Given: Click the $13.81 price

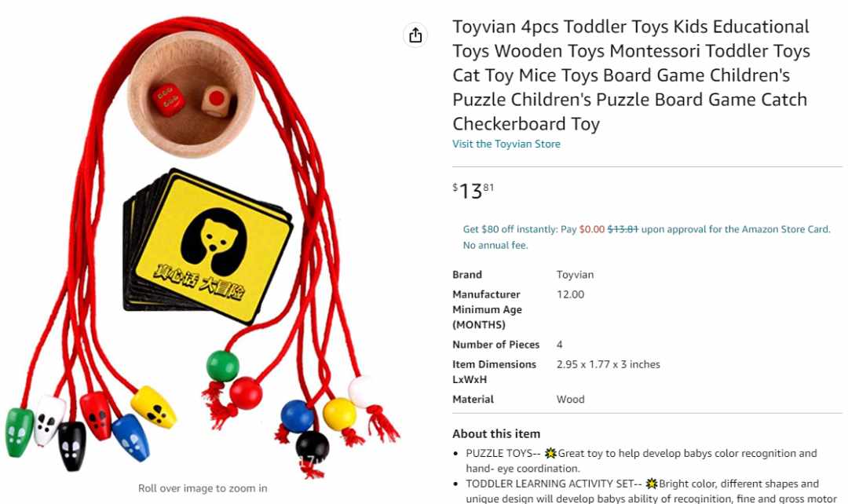Looking at the screenshot, I should 473,191.
